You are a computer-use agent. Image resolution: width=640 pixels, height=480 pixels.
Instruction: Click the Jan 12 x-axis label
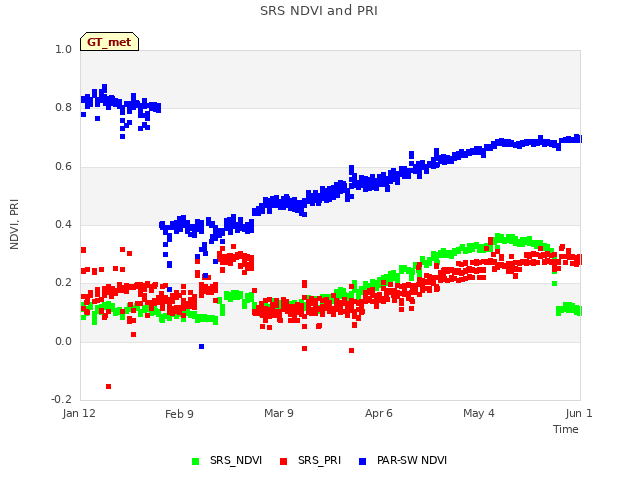tap(79, 413)
